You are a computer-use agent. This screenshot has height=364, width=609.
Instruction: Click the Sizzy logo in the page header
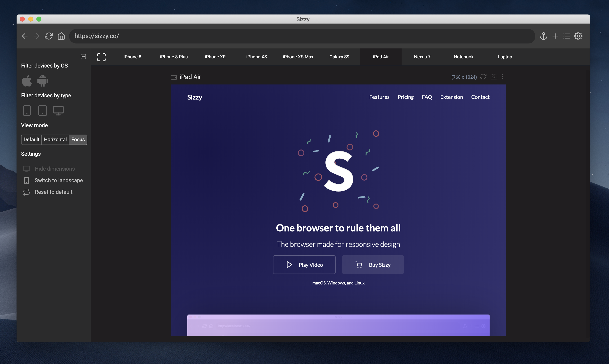coord(195,97)
